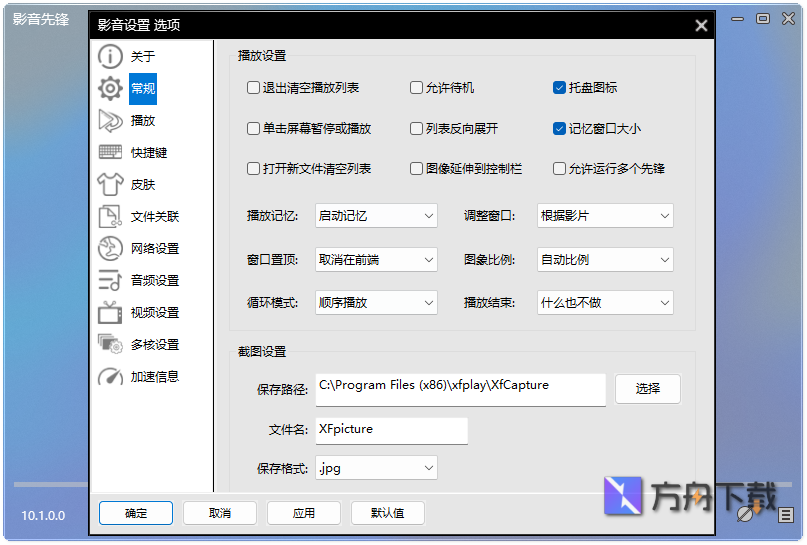Open the 多核设置 icon
Screen dimensions: 807x545
[x=110, y=344]
